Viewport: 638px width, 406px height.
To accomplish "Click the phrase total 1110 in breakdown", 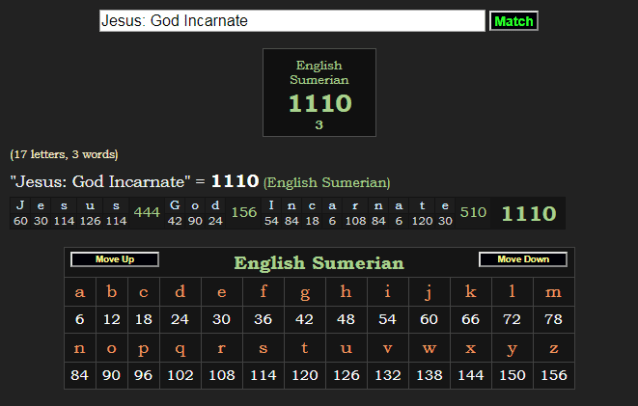I will (x=528, y=213).
